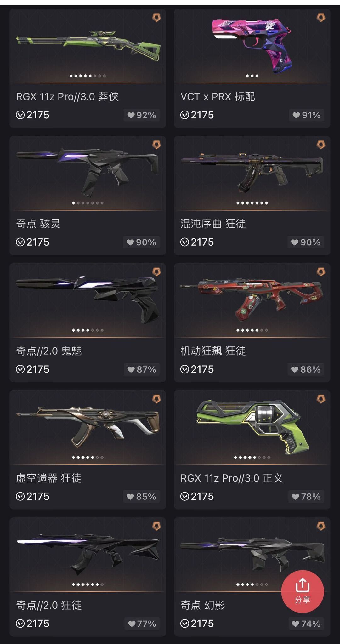
Task: Like the VCT x PRX 标配 skin
Action: pyautogui.click(x=306, y=115)
